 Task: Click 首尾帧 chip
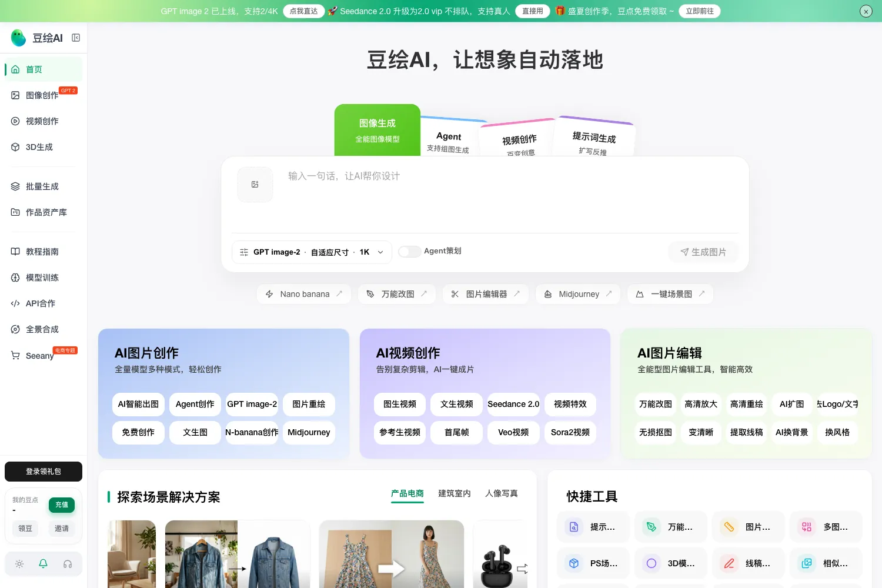point(457,432)
